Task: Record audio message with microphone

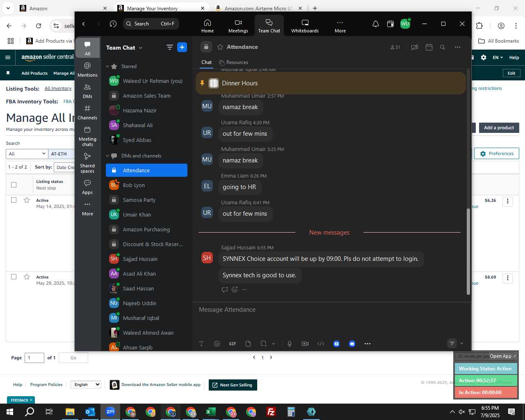Action: [290, 344]
